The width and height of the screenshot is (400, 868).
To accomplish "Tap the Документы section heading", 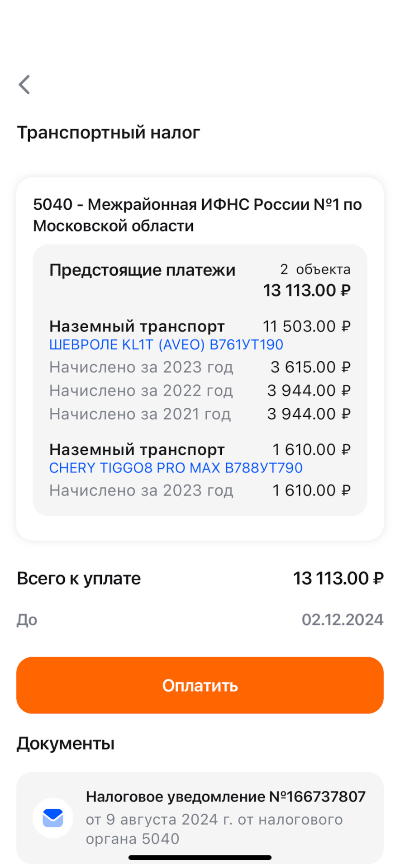I will [x=66, y=743].
